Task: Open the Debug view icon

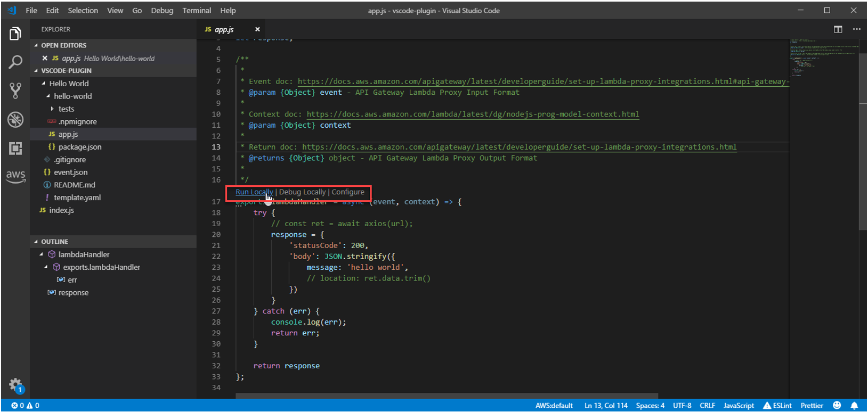Action: pos(15,120)
